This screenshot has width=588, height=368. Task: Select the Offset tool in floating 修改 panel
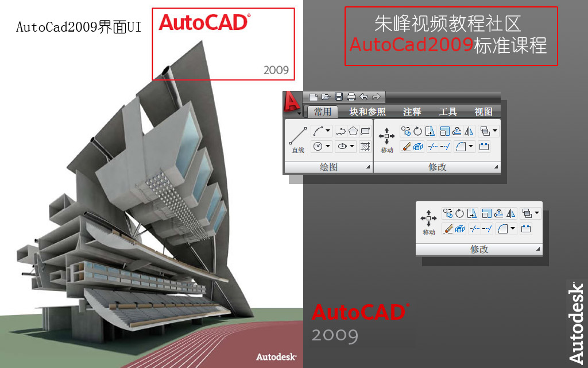tap(499, 213)
